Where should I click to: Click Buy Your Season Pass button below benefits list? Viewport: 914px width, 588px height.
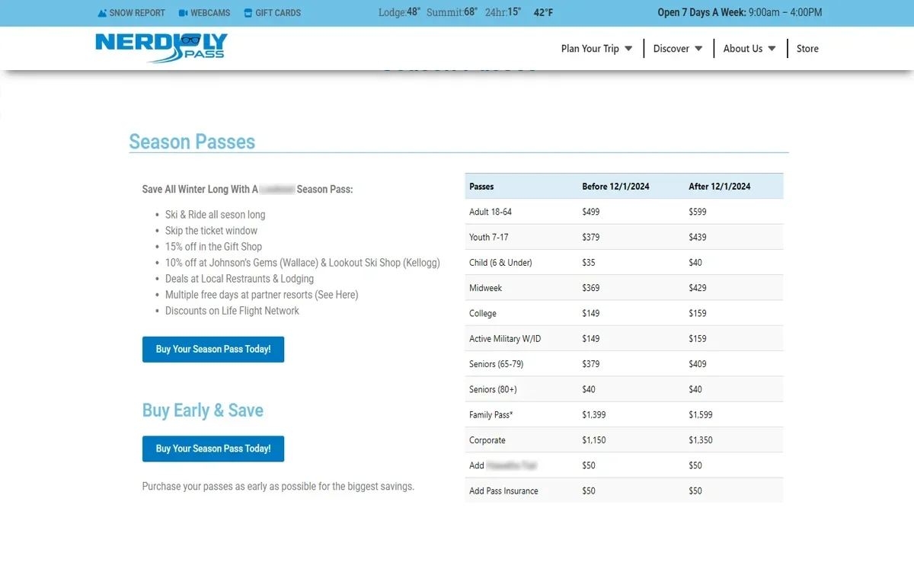pos(213,350)
